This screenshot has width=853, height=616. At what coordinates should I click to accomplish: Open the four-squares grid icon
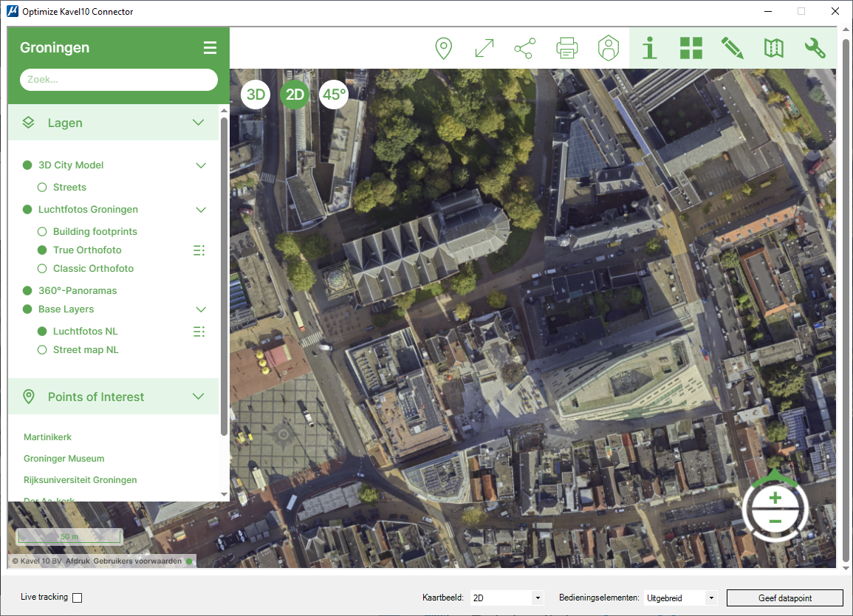point(691,48)
